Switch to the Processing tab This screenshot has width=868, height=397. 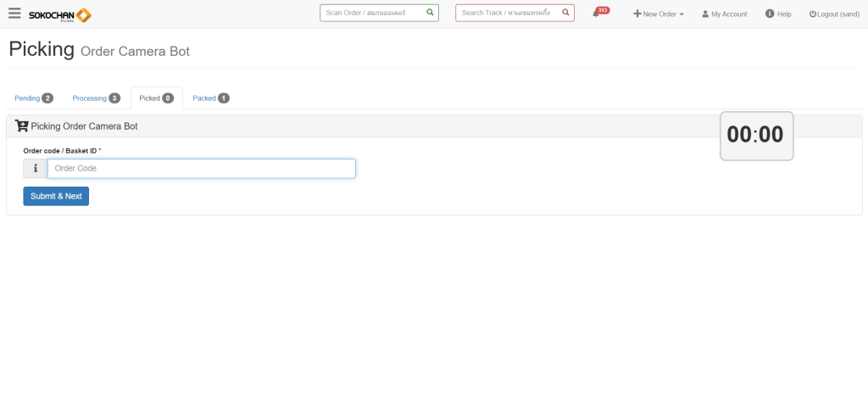[x=96, y=98]
